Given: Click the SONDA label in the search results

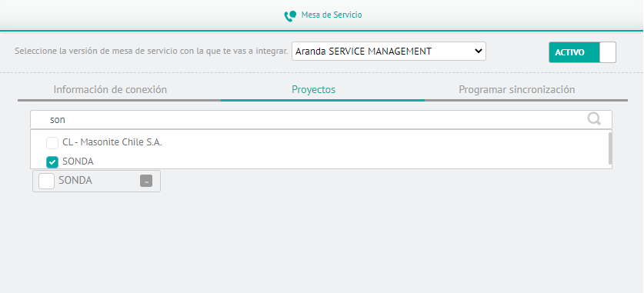Looking at the screenshot, I should [x=78, y=161].
